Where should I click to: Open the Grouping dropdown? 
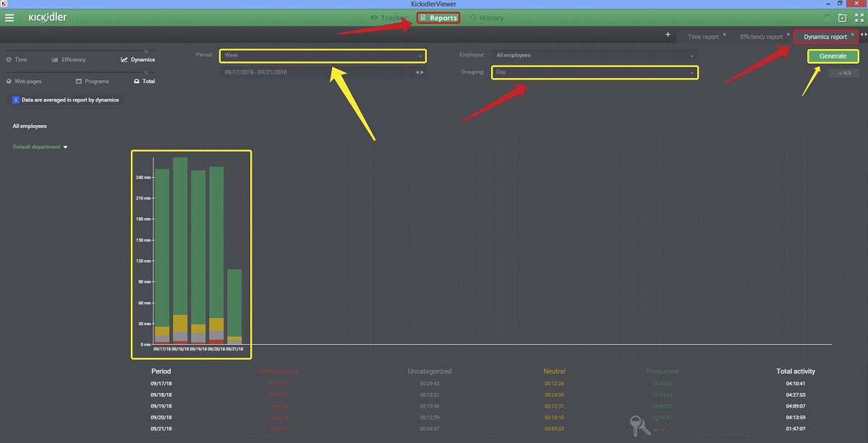[x=595, y=72]
